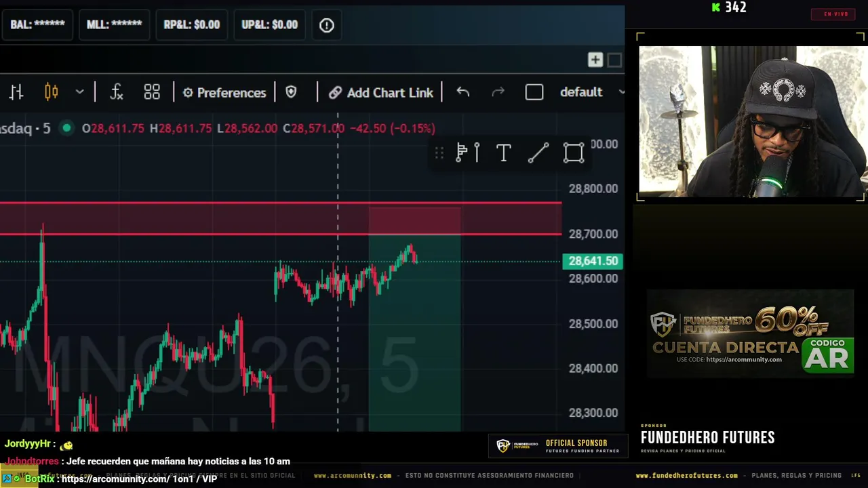The width and height of the screenshot is (868, 488).
Task: Click the UP&L $0.00 display
Action: (270, 25)
